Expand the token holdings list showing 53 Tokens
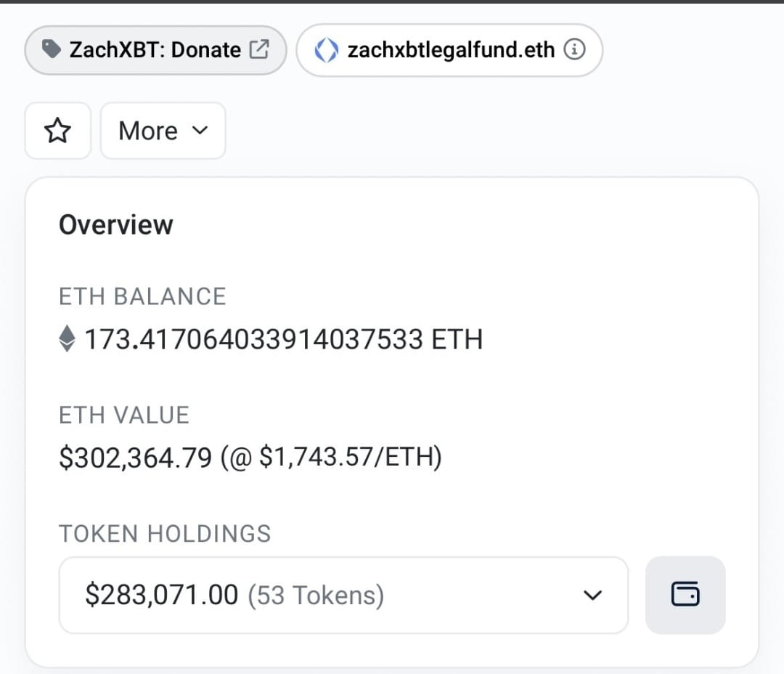Viewport: 784px width, 674px height. (593, 594)
